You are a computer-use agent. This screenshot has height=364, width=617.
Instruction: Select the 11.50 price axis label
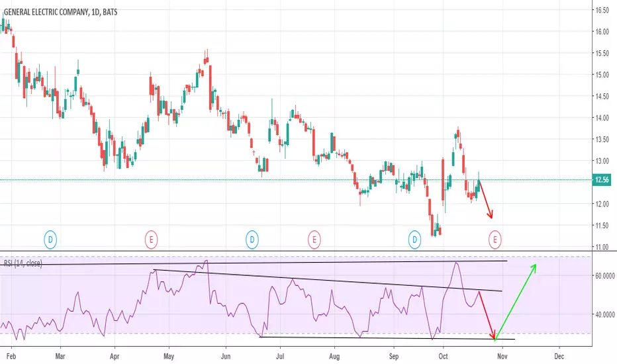[x=602, y=226]
